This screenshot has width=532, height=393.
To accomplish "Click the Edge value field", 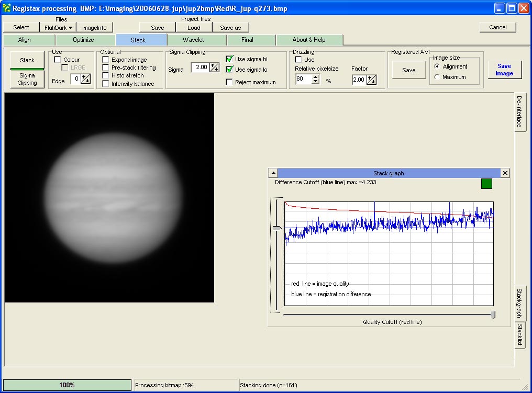I will [x=75, y=79].
